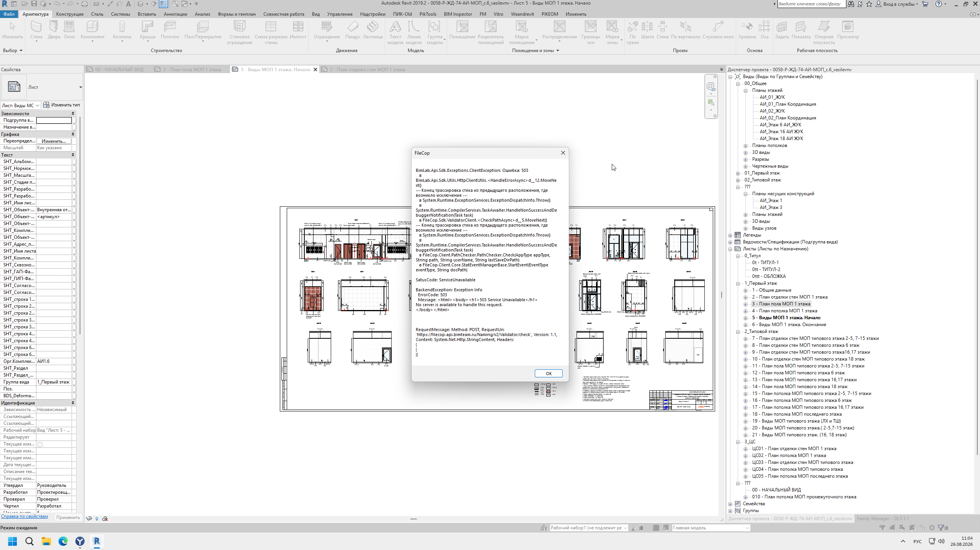Open the Лист: Виды МС instance dropdown
The width and height of the screenshot is (980, 550).
(21, 105)
